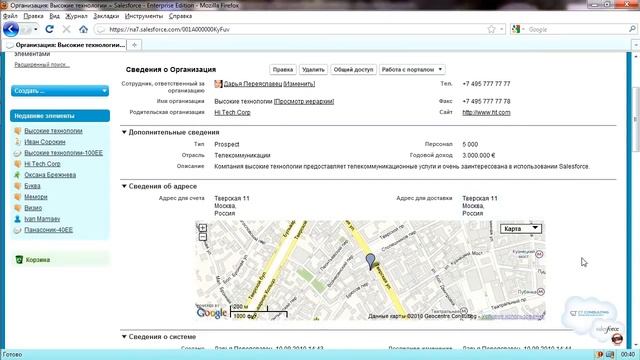This screenshot has width=640, height=360.
Task: Click the Удалить button
Action: [313, 70]
